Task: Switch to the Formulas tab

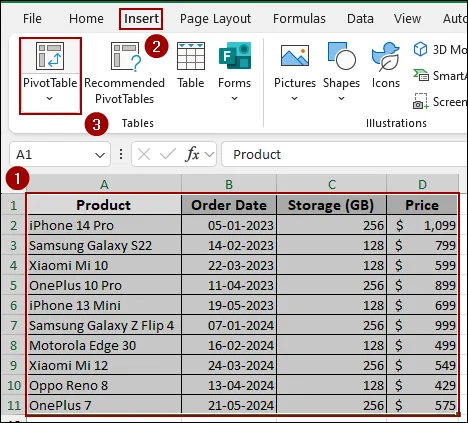Action: click(299, 19)
